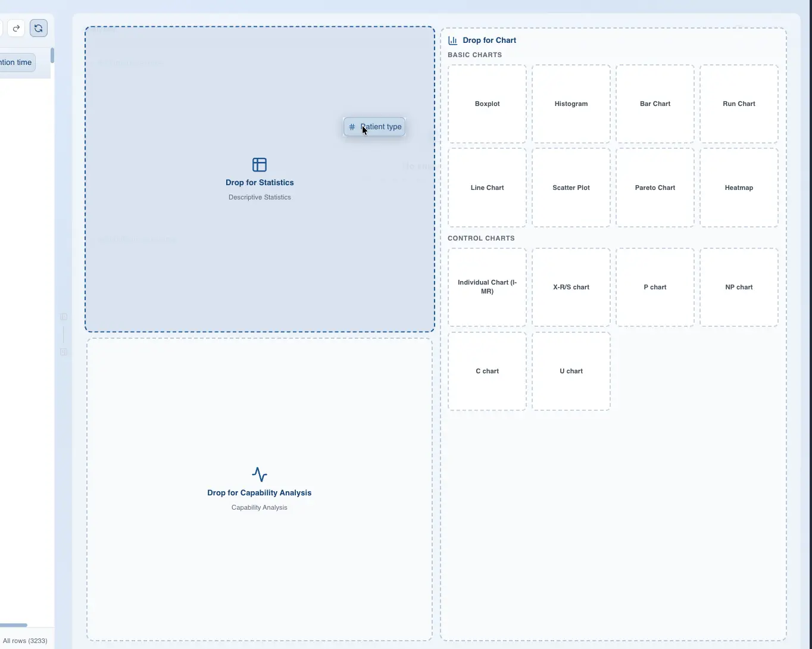Select the Individual Chart (I-MR) control chart
This screenshot has width=812, height=649.
click(x=486, y=287)
